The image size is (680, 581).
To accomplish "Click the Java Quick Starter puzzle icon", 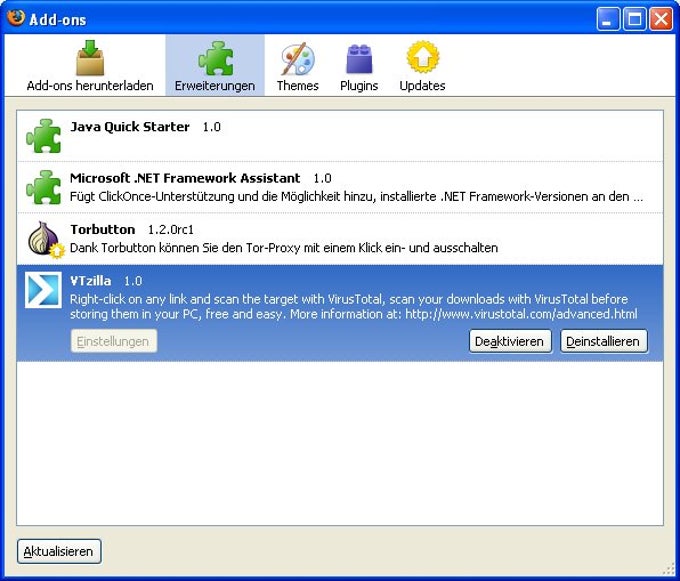I will point(43,136).
